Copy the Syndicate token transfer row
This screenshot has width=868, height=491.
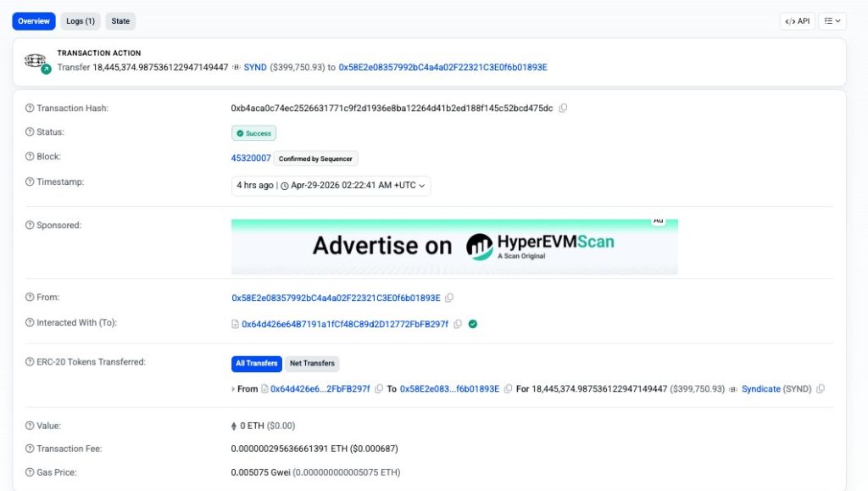(819, 388)
